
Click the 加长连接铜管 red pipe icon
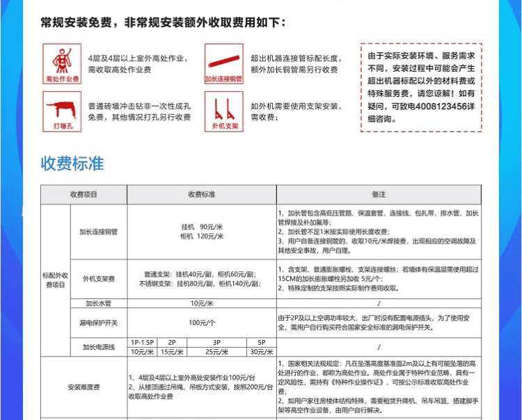pos(223,63)
